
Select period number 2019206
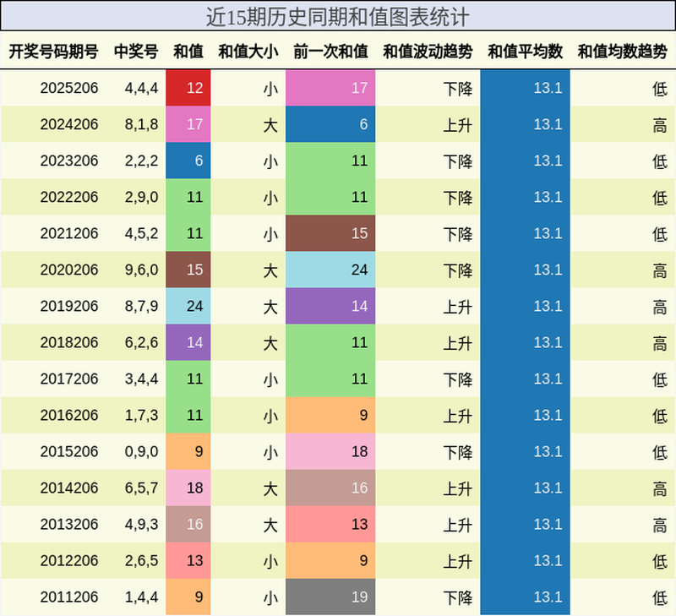69,306
